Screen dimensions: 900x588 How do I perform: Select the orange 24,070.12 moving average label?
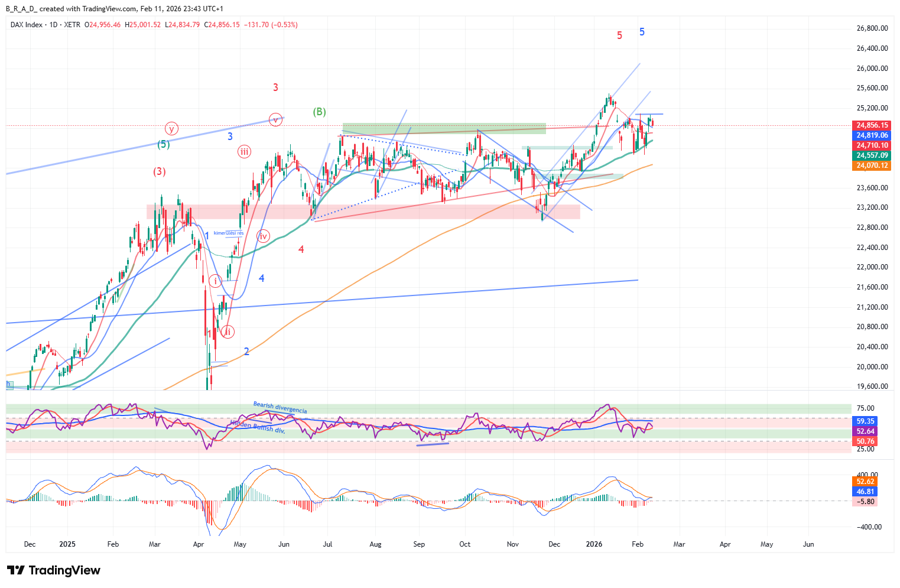pos(872,165)
